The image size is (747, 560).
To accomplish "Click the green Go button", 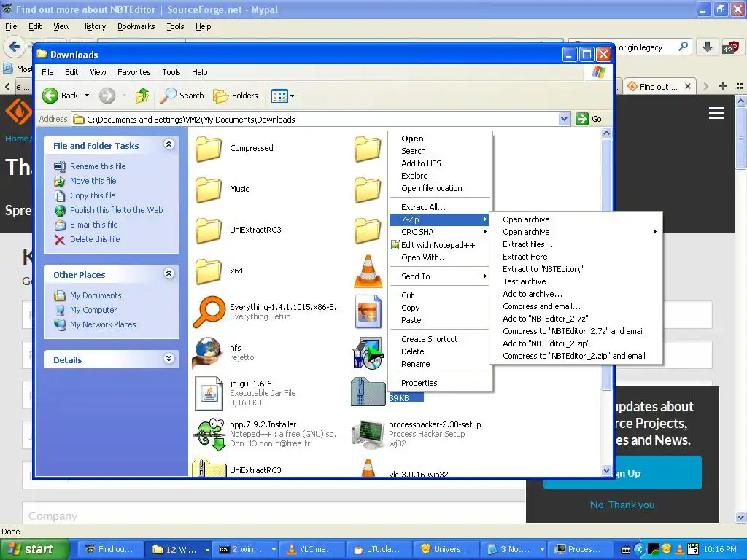I will 589,119.
